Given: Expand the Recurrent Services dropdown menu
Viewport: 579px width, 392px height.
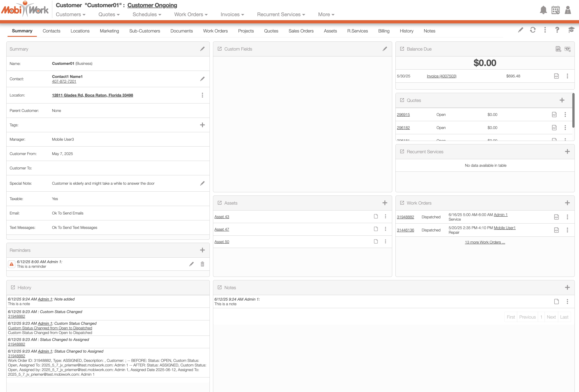Looking at the screenshot, I should click(x=281, y=15).
